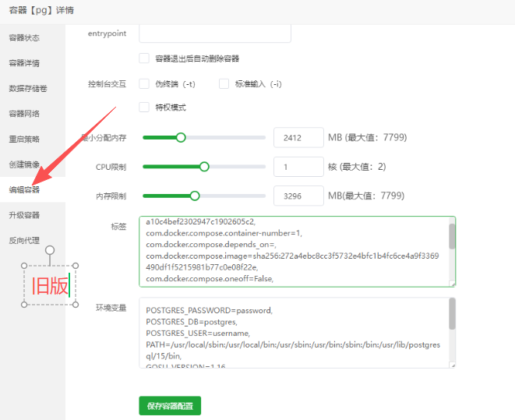The image size is (515, 420).
Task: Toggle the 标准输入 (-i) checkbox
Action: pos(224,83)
